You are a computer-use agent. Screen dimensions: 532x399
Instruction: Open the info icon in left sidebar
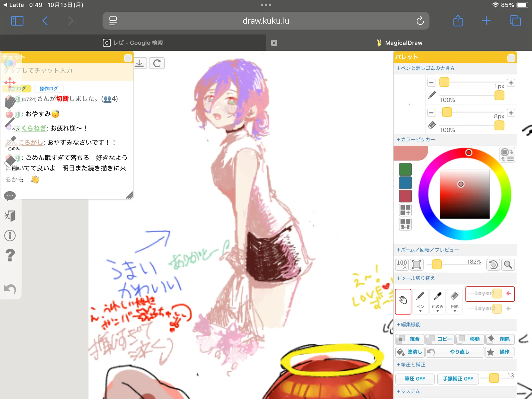[10, 236]
